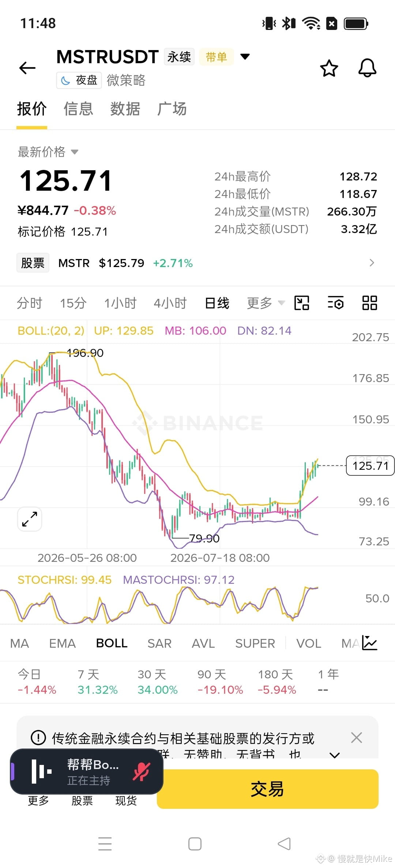Tap current price label 125.71 on chart
The image size is (395, 868).
pyautogui.click(x=370, y=465)
